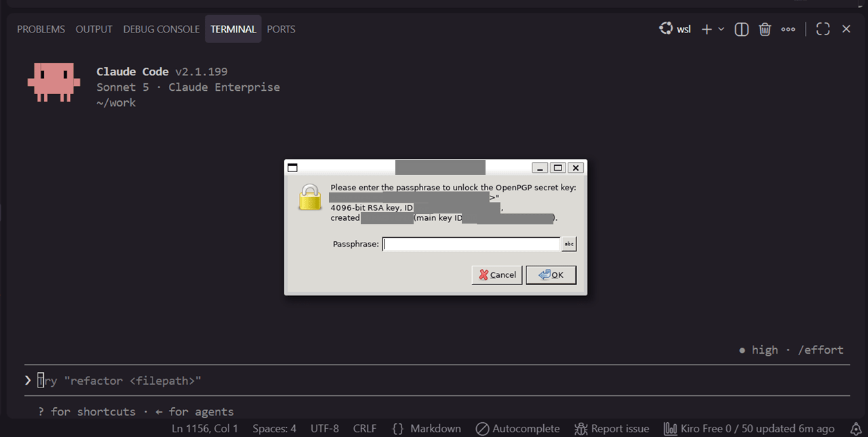Click the ~/work directory text
Screen dimensions: 868x437
click(116, 103)
